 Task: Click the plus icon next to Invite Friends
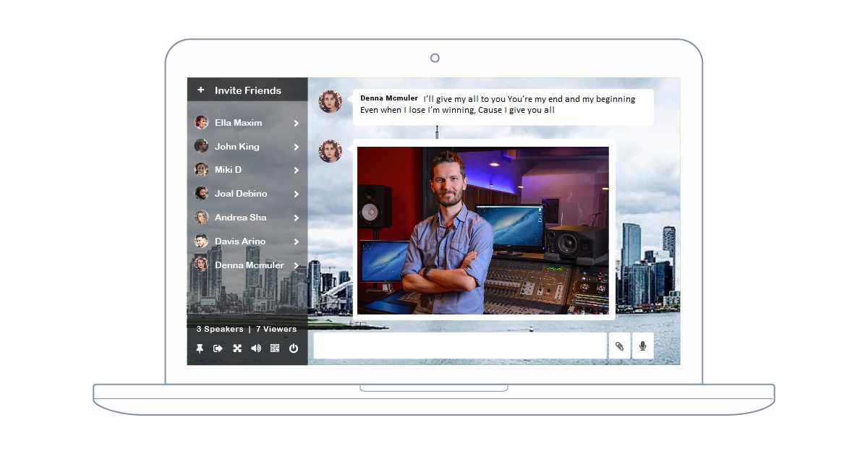[201, 90]
